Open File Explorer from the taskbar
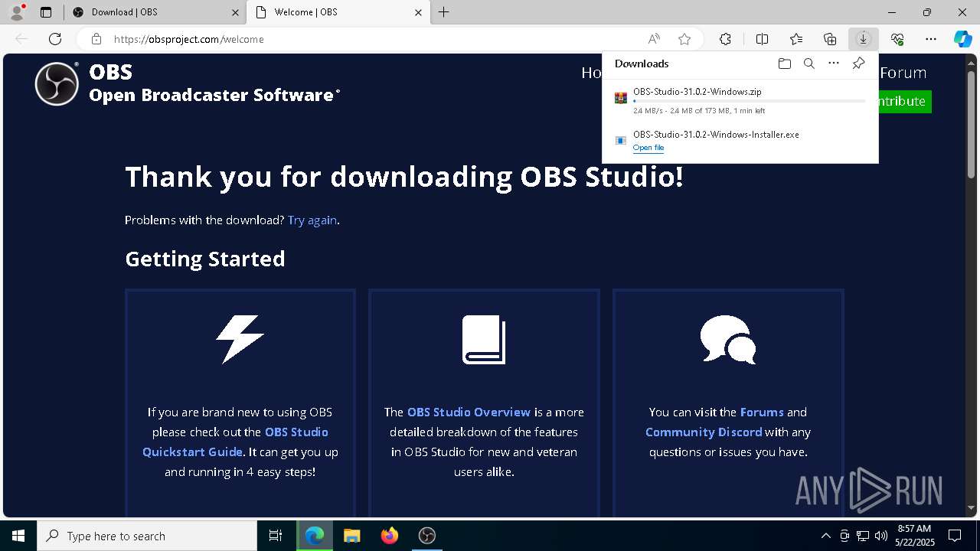Image resolution: width=980 pixels, height=551 pixels. (351, 536)
